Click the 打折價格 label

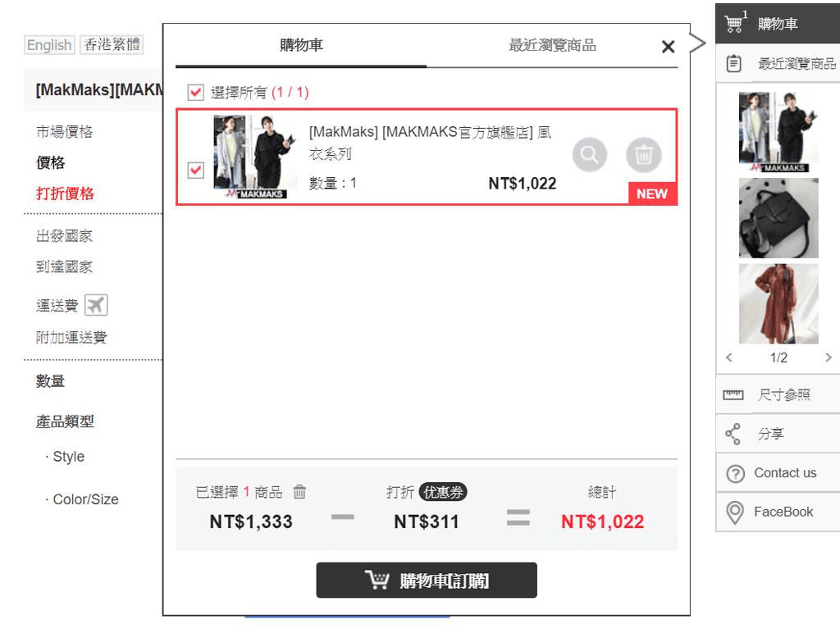pyautogui.click(x=65, y=194)
